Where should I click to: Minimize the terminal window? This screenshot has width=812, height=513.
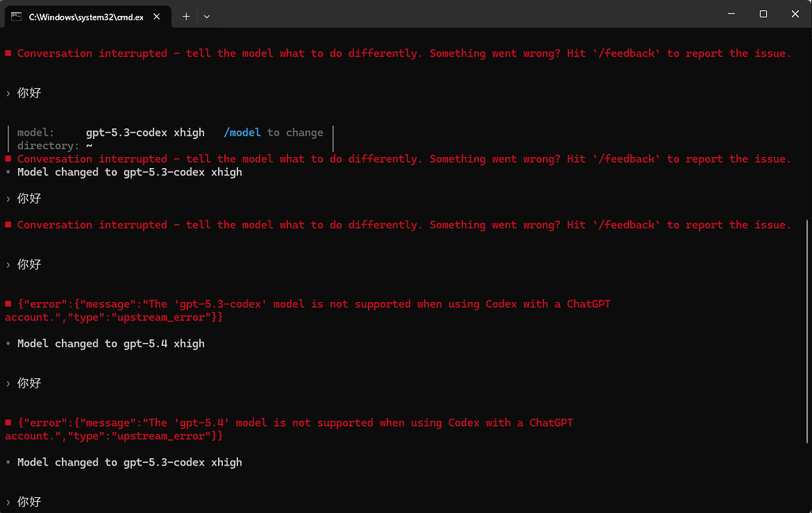tap(731, 14)
